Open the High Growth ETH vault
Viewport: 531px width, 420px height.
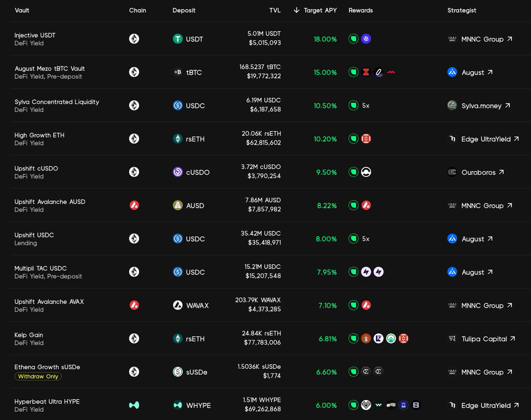click(x=39, y=135)
